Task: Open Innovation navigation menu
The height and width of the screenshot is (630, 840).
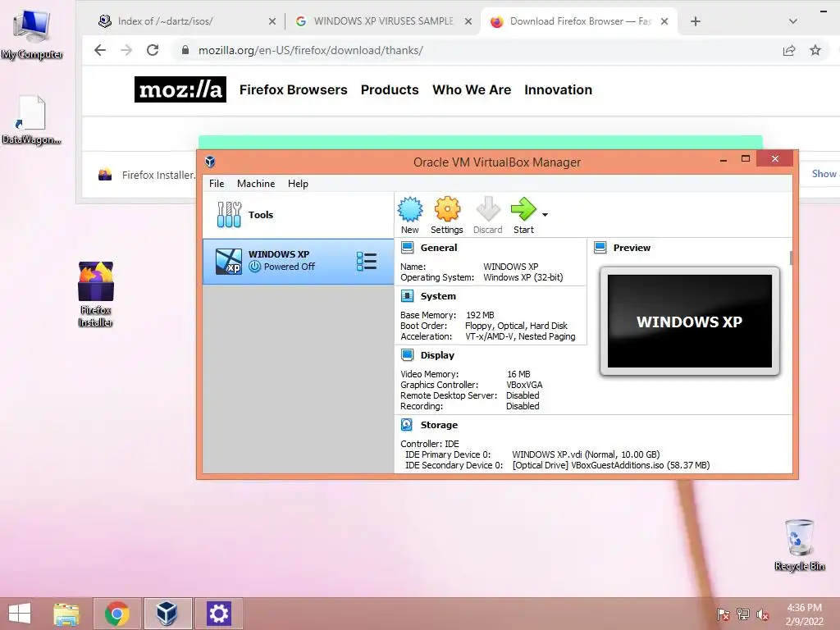Action: [x=558, y=89]
